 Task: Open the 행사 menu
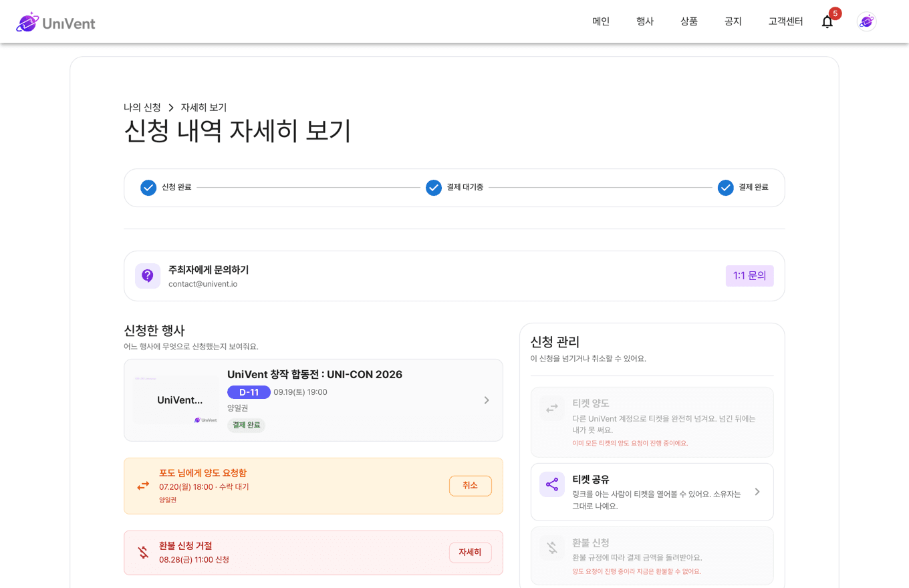645,21
